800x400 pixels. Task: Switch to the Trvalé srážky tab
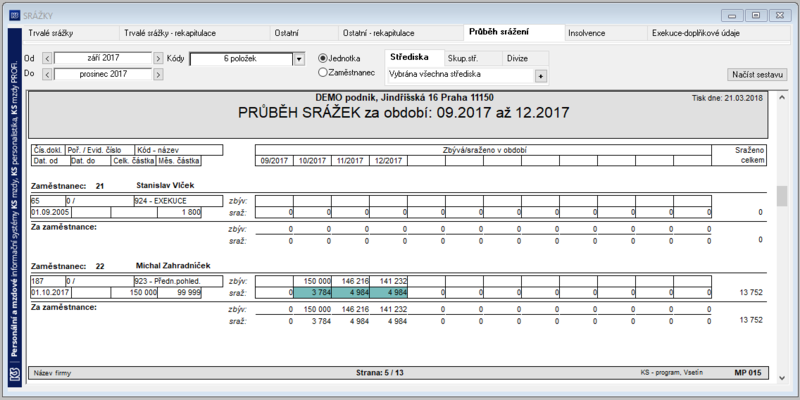70,33
